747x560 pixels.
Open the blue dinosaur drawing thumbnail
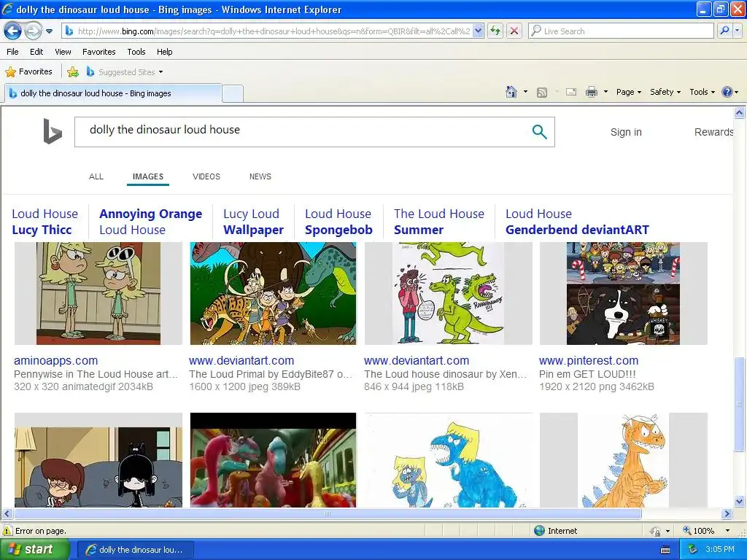click(x=449, y=460)
